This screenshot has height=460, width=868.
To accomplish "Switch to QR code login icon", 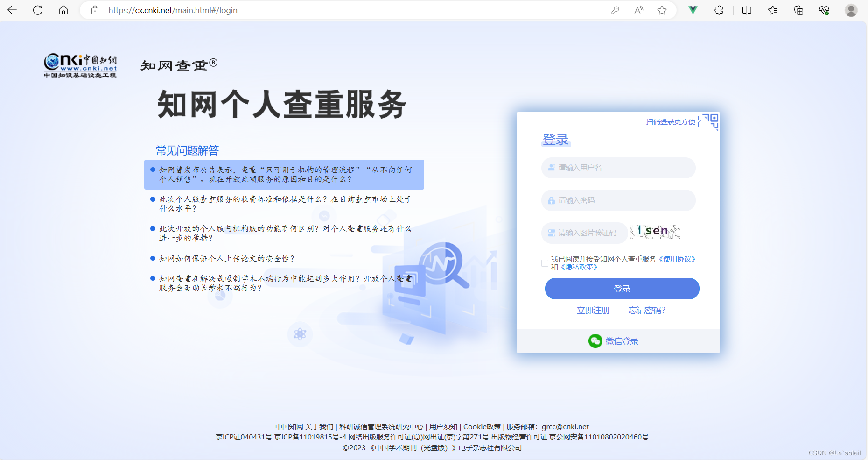I will (x=711, y=121).
